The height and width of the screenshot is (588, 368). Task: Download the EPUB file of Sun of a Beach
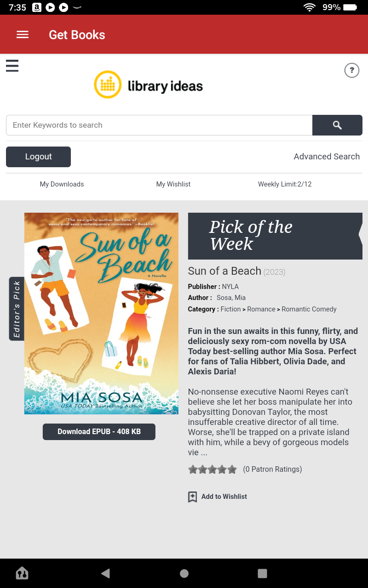click(99, 431)
